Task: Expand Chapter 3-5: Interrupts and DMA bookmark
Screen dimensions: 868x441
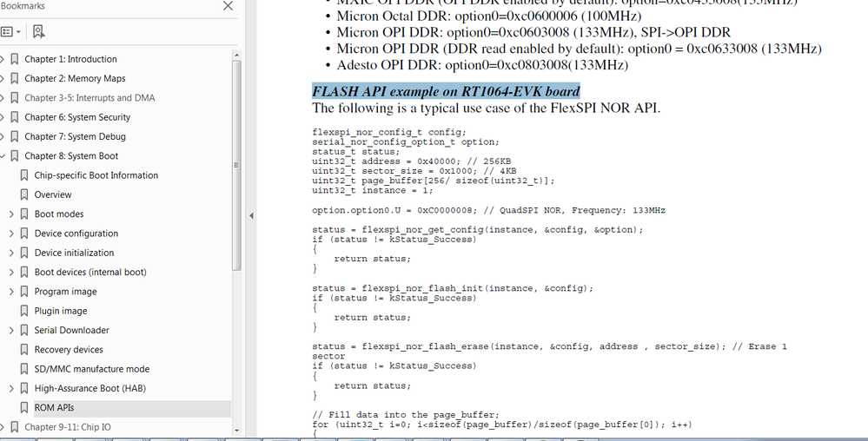Action: (x=3, y=98)
